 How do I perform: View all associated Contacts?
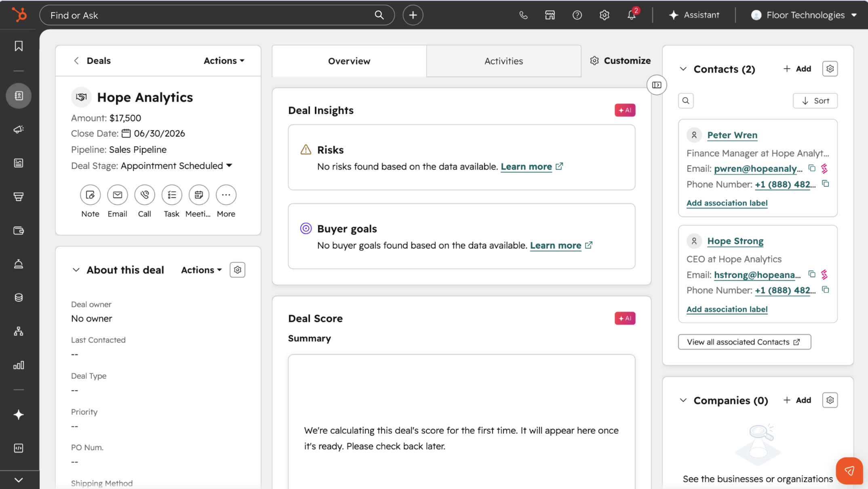coord(744,342)
